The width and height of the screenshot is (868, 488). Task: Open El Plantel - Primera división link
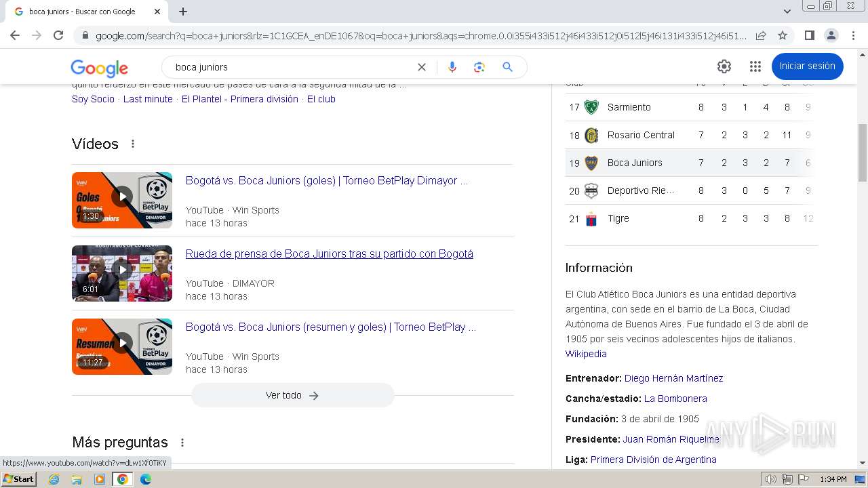coord(240,99)
